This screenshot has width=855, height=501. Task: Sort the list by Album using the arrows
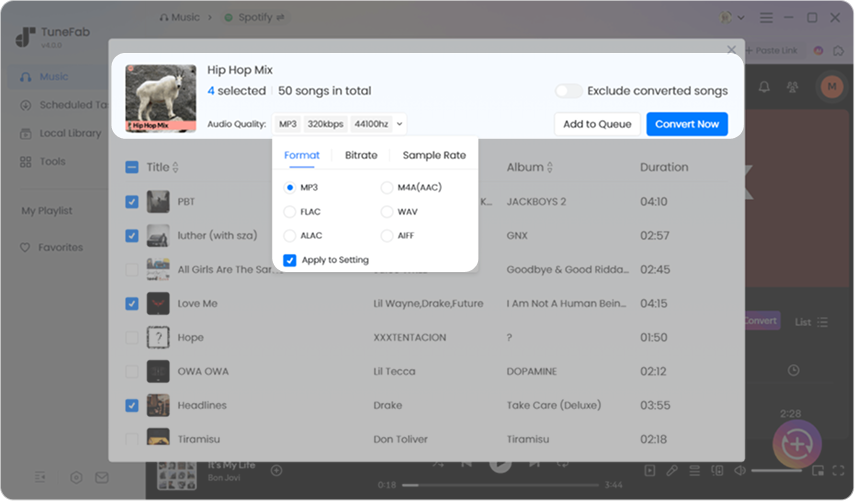[x=549, y=167]
